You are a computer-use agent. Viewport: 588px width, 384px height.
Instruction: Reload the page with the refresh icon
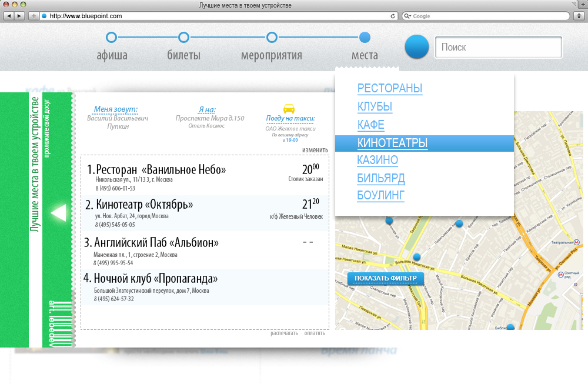point(393,16)
